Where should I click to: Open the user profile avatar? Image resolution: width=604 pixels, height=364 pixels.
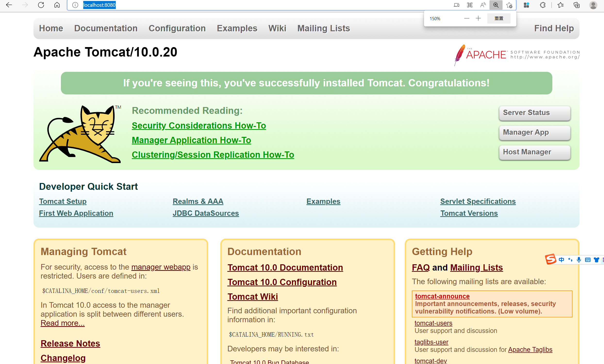[x=593, y=5]
